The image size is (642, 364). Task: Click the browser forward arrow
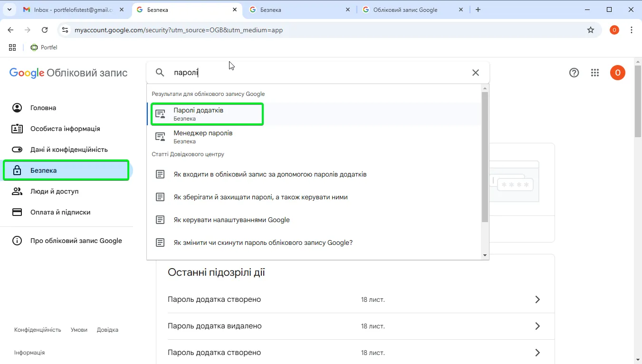28,30
